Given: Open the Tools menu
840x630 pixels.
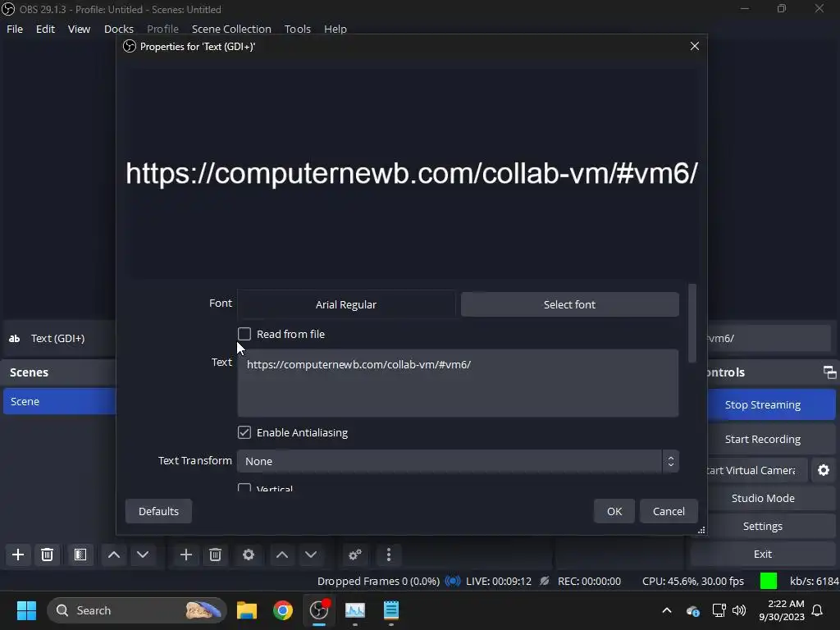Looking at the screenshot, I should 297,29.
